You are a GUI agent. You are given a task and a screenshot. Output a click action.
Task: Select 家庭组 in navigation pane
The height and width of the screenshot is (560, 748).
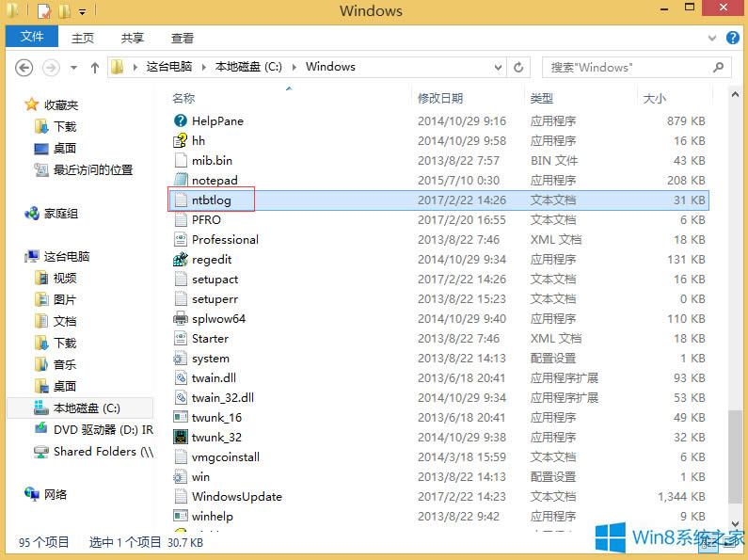pyautogui.click(x=60, y=214)
